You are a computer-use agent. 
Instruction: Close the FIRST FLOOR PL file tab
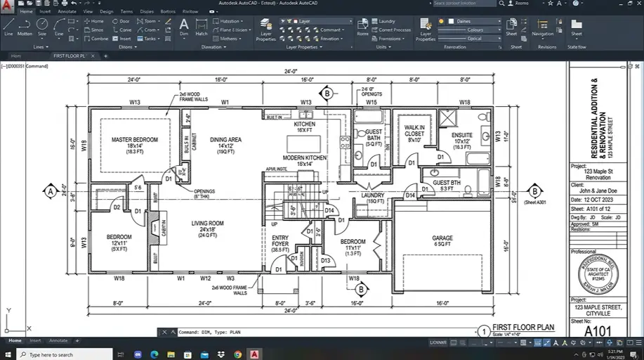pos(93,56)
